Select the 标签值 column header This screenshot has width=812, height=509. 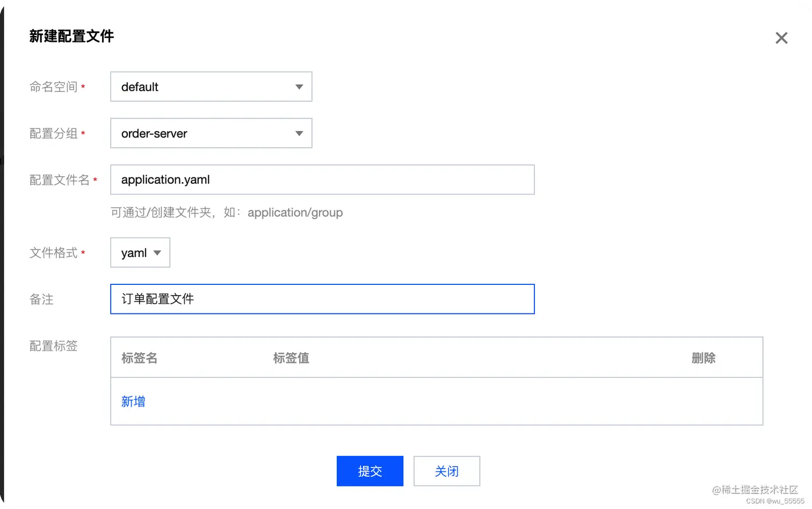tap(291, 358)
